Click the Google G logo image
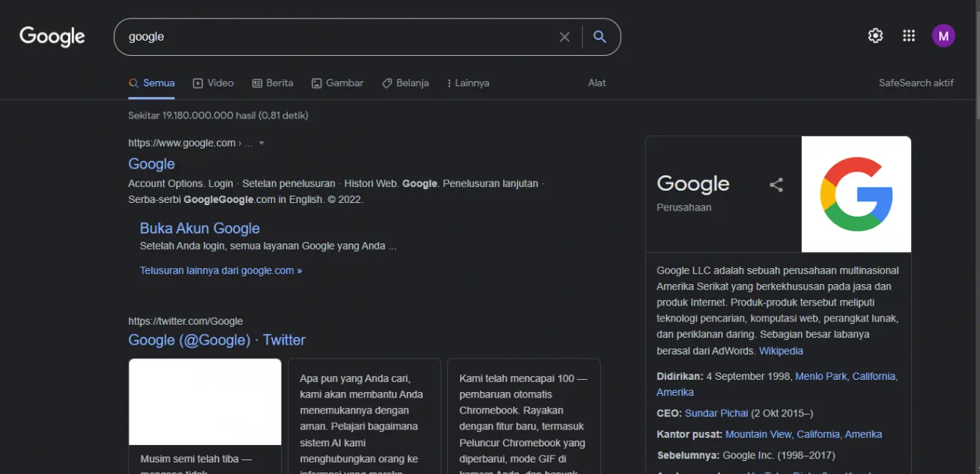Viewport: 980px width, 474px height. pos(856,195)
